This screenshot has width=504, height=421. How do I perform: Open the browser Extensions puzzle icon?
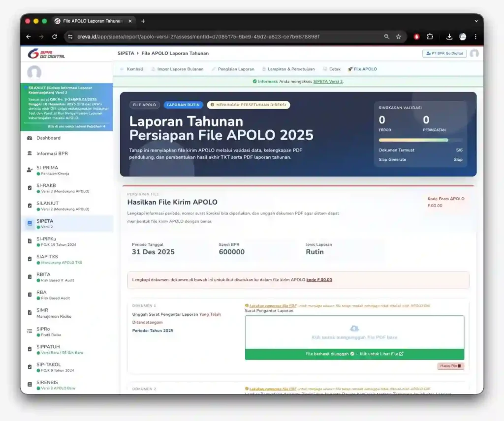coord(430,37)
